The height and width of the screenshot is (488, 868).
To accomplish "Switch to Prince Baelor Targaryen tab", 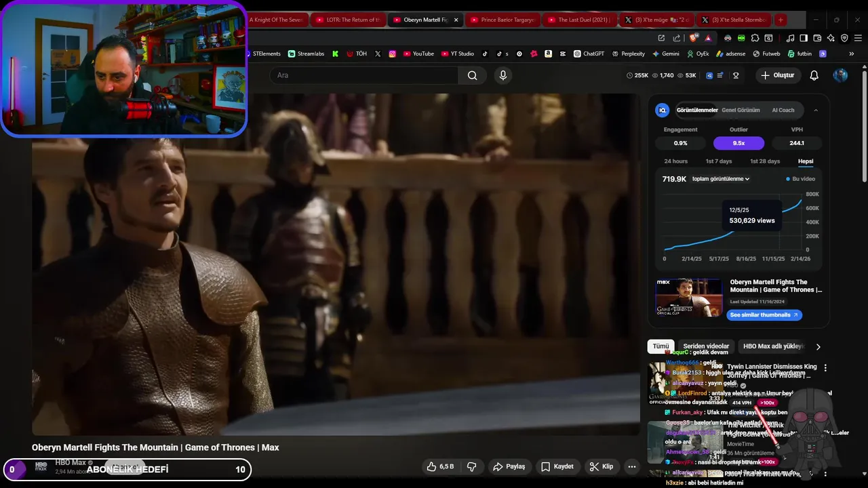I will point(502,20).
